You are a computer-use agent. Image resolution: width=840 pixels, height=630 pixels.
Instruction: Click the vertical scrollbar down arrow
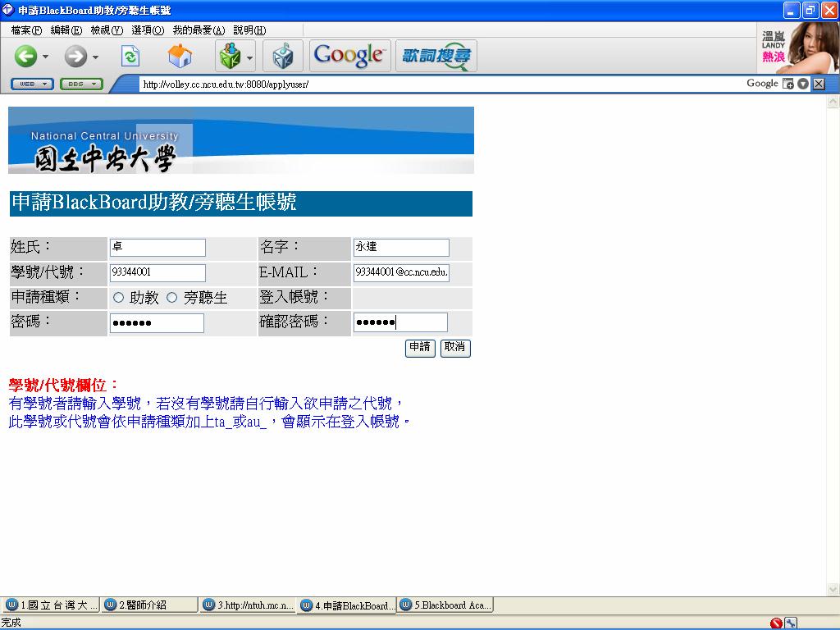pos(833,590)
